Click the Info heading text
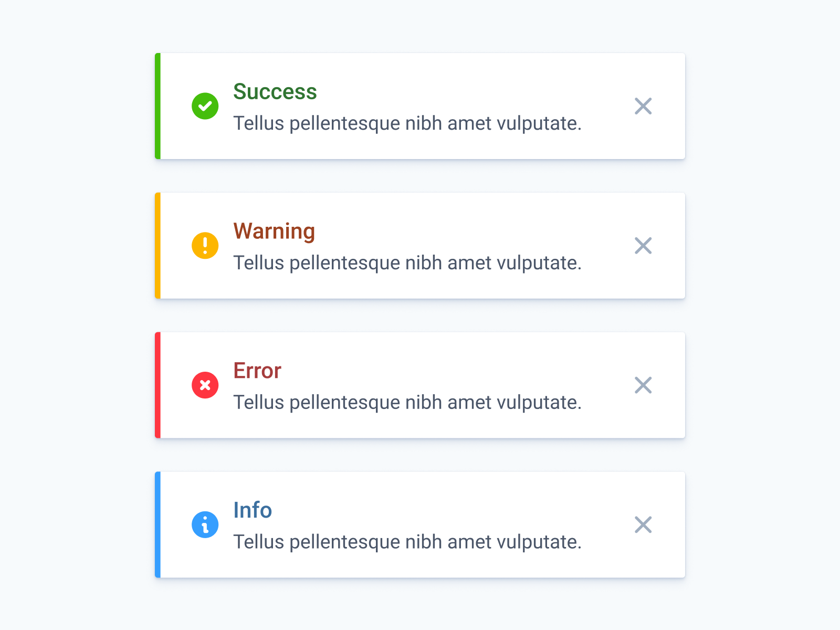The image size is (840, 630). (253, 510)
